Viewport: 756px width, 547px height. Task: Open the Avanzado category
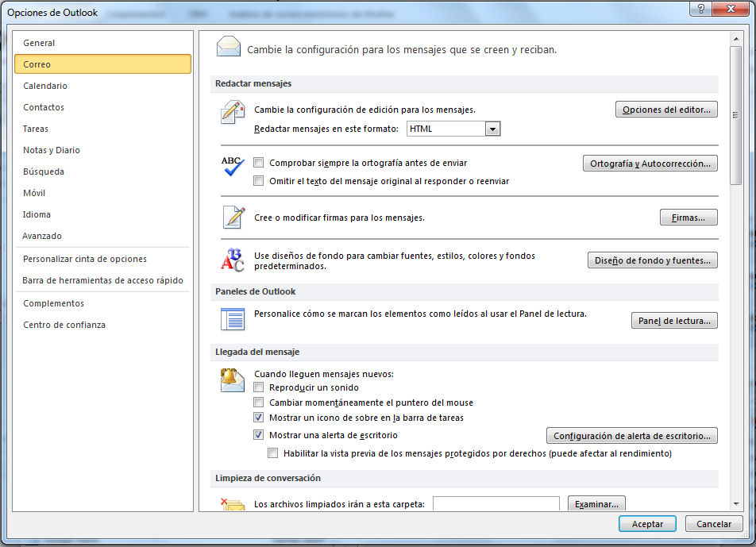[102, 236]
